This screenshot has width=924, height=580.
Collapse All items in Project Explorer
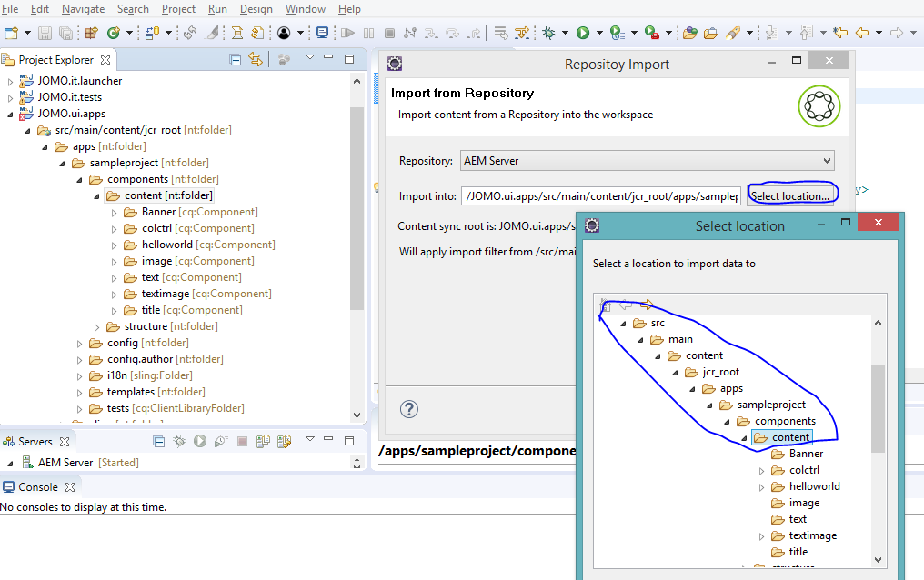click(x=234, y=58)
